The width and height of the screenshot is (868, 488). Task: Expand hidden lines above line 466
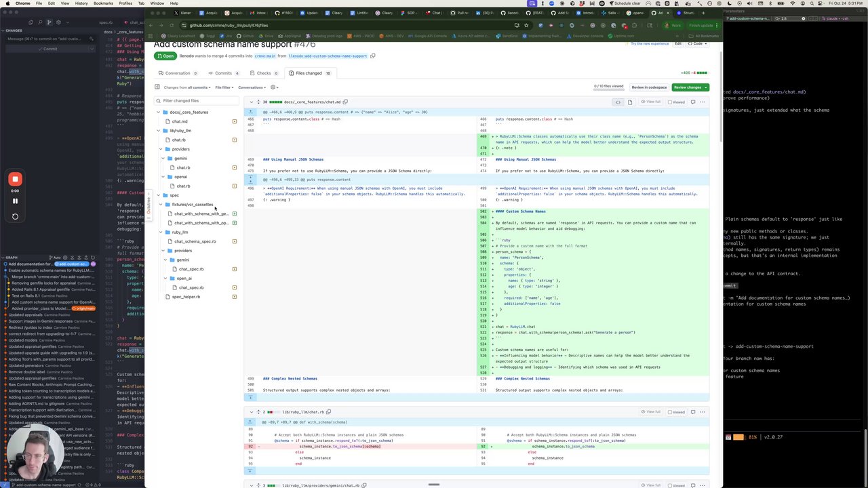click(250, 112)
